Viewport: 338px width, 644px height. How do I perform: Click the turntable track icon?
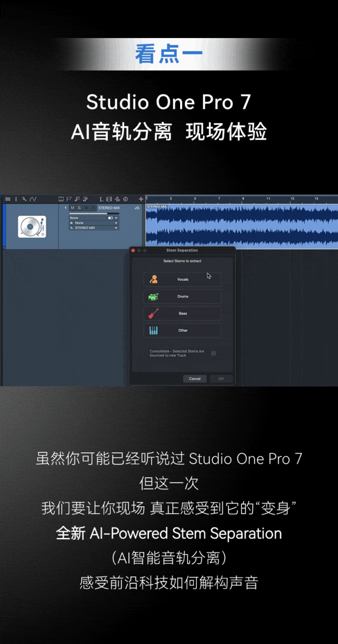tap(32, 226)
